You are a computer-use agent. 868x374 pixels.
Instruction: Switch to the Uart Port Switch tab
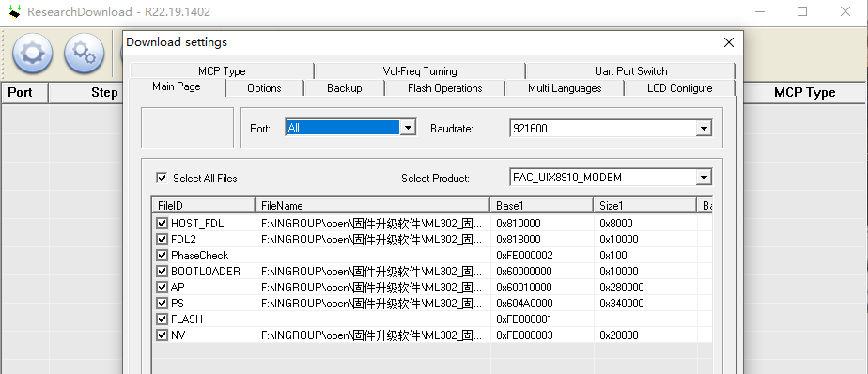click(x=630, y=70)
